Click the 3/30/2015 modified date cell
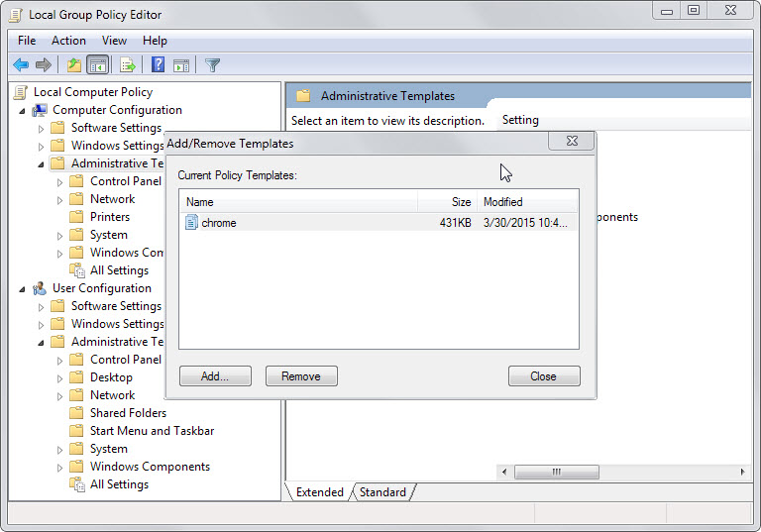The height and width of the screenshot is (532, 761). pyautogui.click(x=525, y=222)
